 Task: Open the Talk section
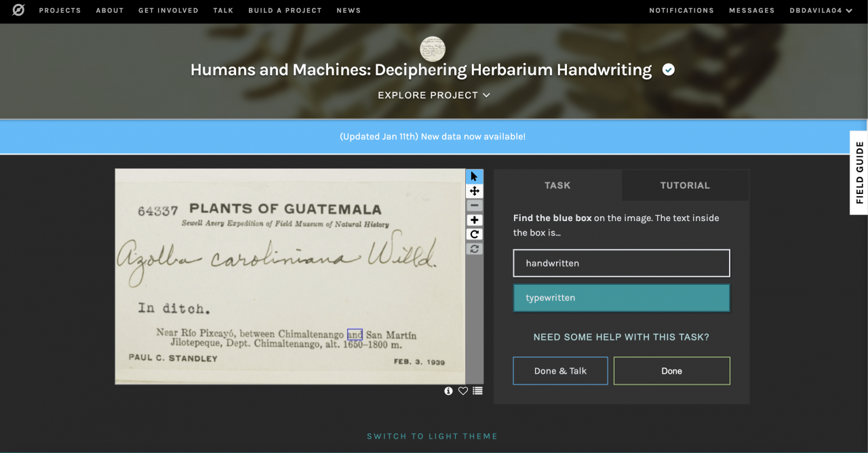223,10
